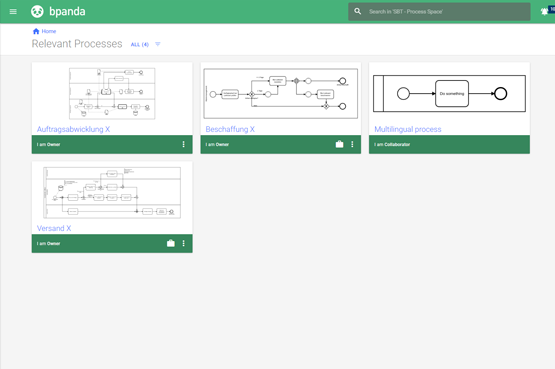The width and height of the screenshot is (555, 369).
Task: Open three-dot menu on Auftragsabwicklung X card
Action: point(183,144)
